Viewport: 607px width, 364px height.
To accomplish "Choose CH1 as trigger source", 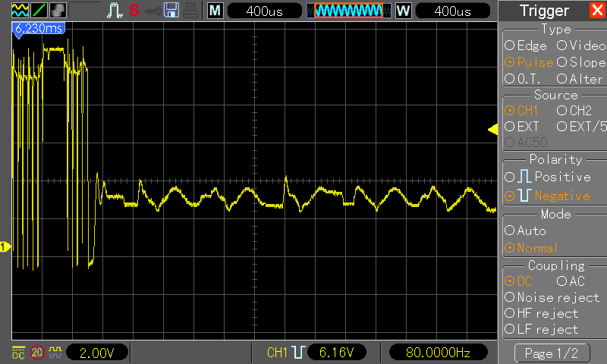I will [521, 111].
